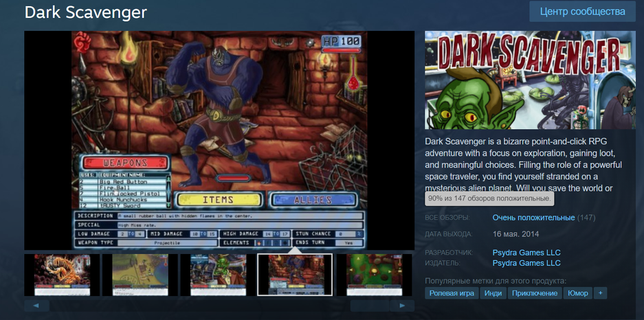Click the game description paragraph
This screenshot has height=320, width=644.
coord(524,165)
